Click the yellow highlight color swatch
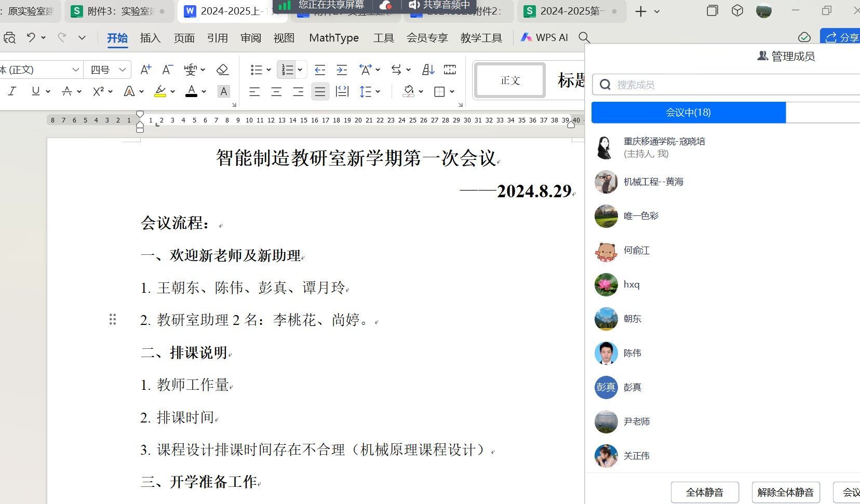 tap(160, 92)
